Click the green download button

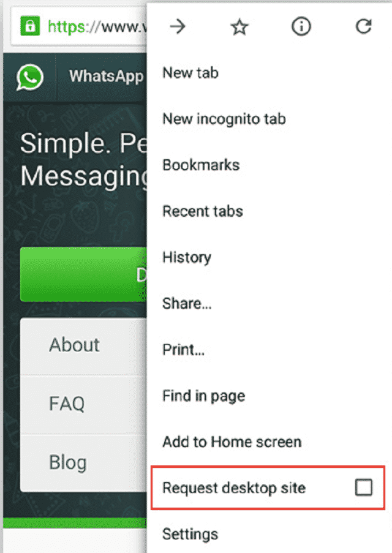[x=83, y=274]
